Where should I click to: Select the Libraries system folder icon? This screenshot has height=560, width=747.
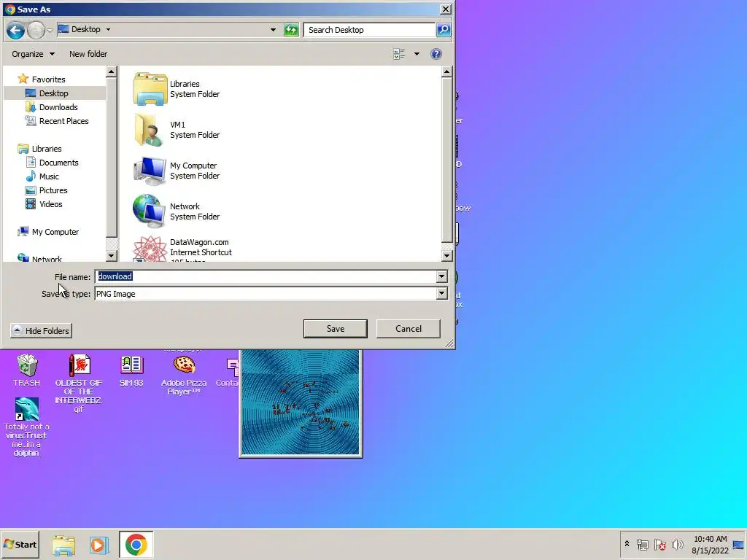(150, 88)
